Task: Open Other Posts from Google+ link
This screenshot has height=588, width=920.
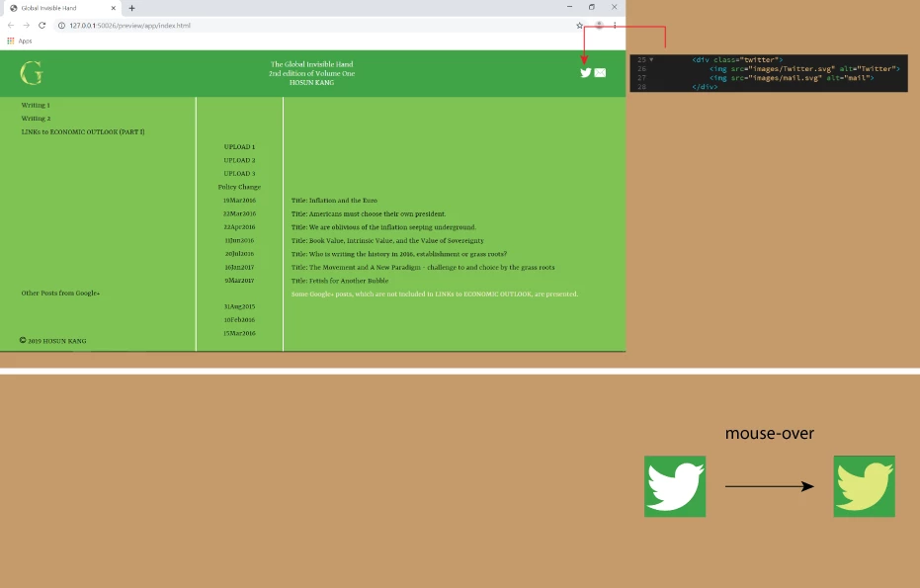Action: click(60, 293)
